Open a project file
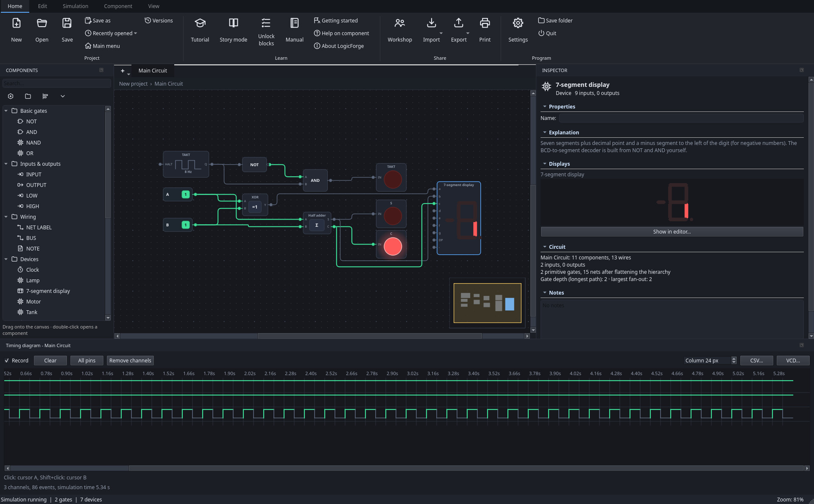Image resolution: width=814 pixels, height=504 pixels. pyautogui.click(x=42, y=29)
